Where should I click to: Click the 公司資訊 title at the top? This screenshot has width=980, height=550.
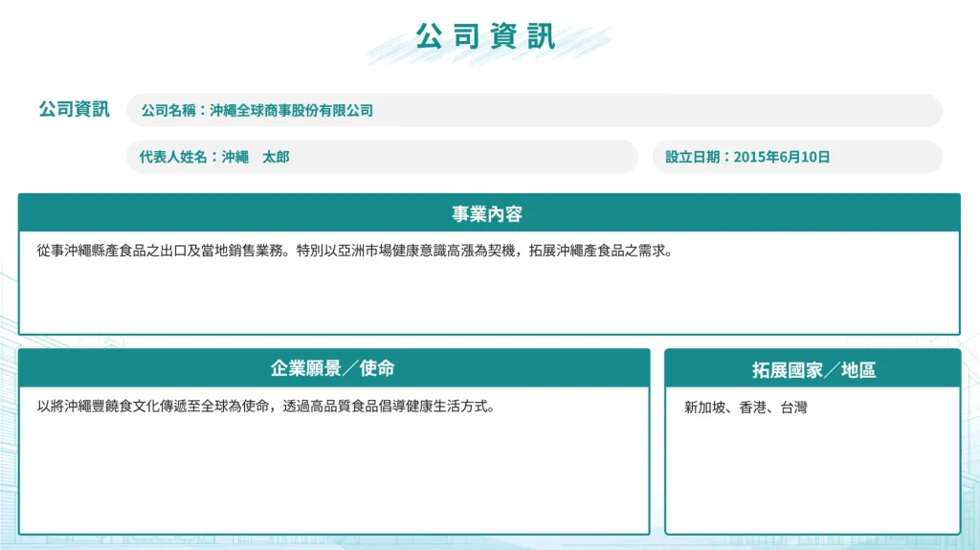(485, 37)
